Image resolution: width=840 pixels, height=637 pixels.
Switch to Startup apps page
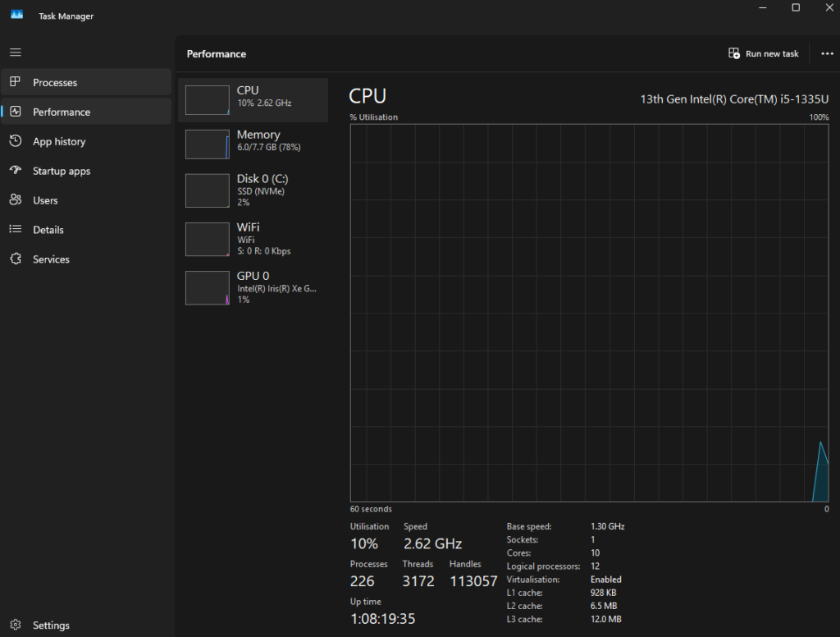coord(86,171)
